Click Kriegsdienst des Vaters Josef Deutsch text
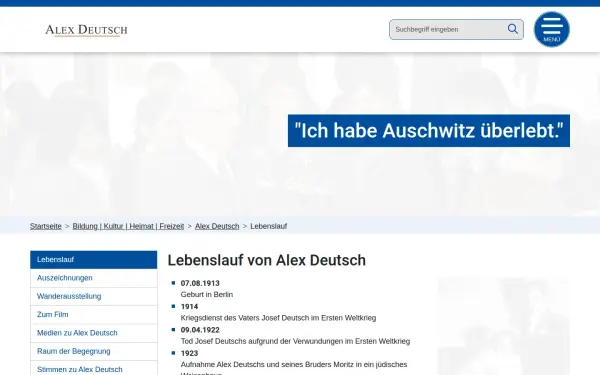The height and width of the screenshot is (375, 600). point(278,318)
